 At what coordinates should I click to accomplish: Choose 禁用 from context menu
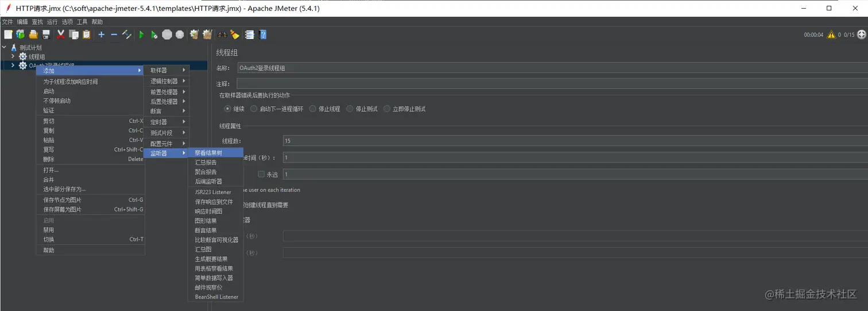(x=91, y=230)
